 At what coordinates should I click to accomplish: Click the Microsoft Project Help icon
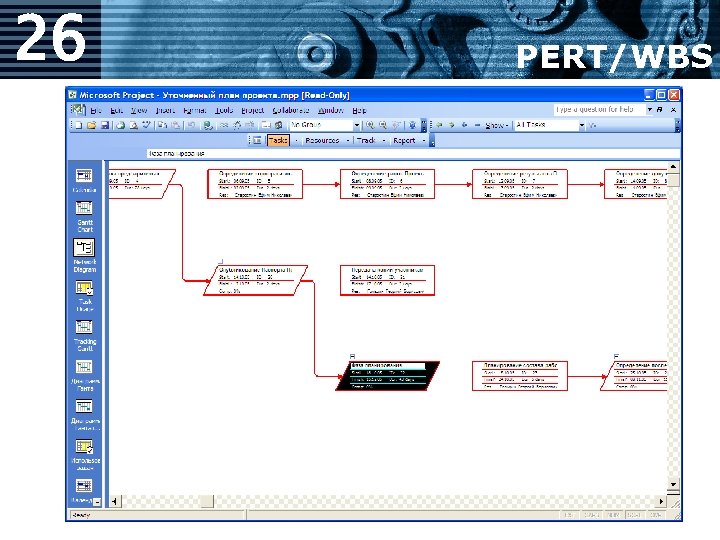point(412,125)
